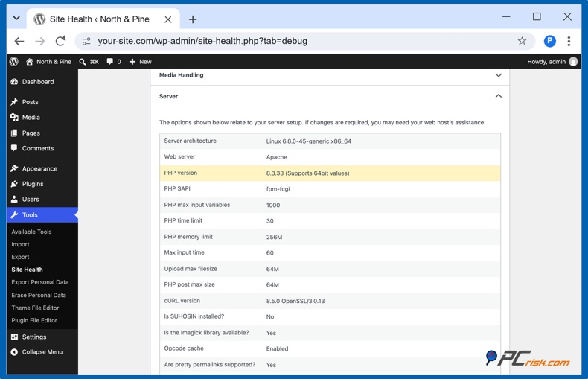Open Export Personal Data link
The width and height of the screenshot is (588, 379).
40,282
